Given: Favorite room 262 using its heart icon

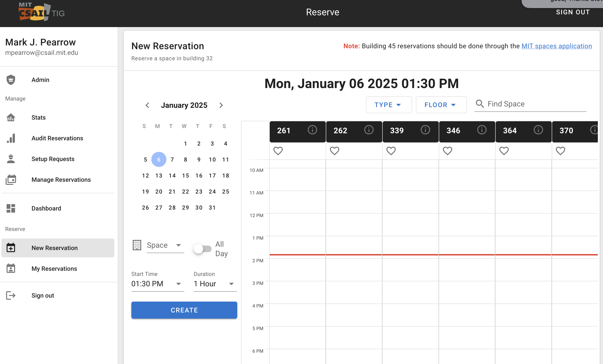Looking at the screenshot, I should pyautogui.click(x=334, y=151).
